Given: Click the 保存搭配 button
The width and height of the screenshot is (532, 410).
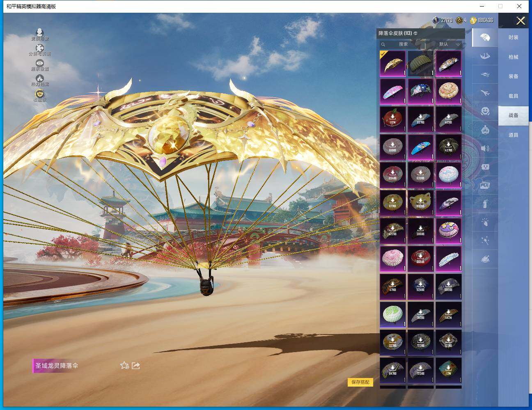Looking at the screenshot, I should (360, 382).
